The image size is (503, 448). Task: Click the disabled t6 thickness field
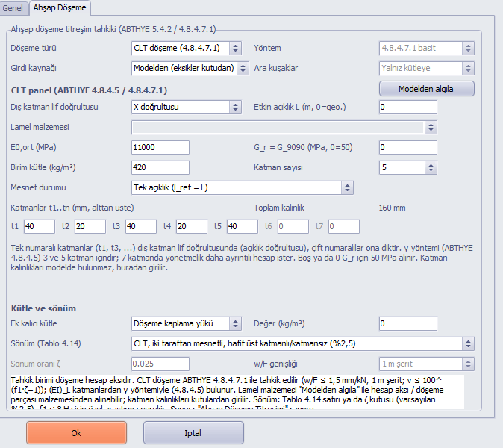coord(293,226)
